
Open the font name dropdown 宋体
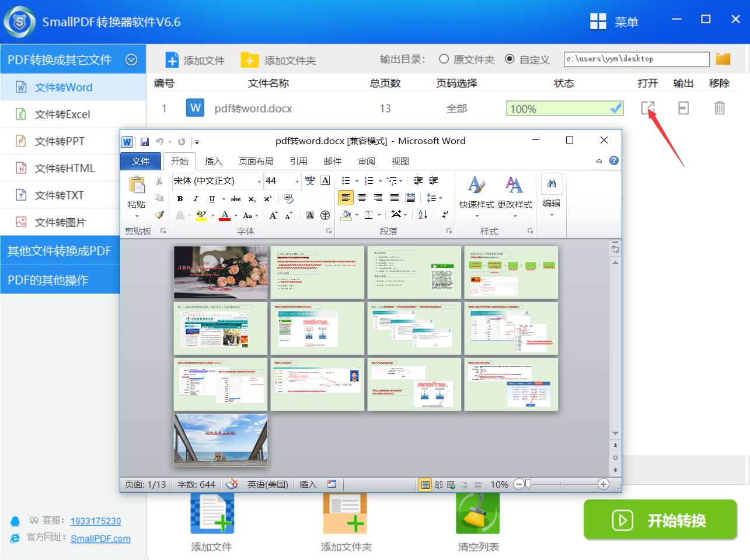coord(260,181)
